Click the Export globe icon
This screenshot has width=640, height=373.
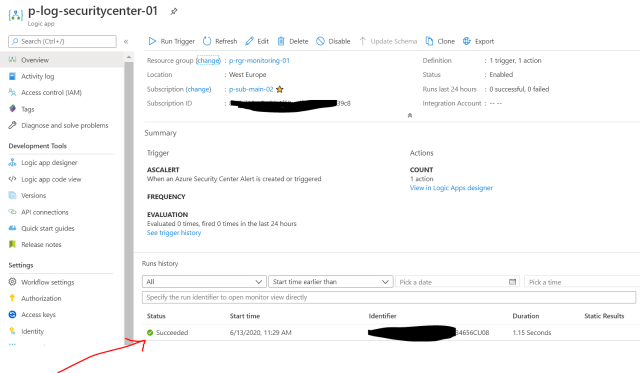(x=467, y=41)
